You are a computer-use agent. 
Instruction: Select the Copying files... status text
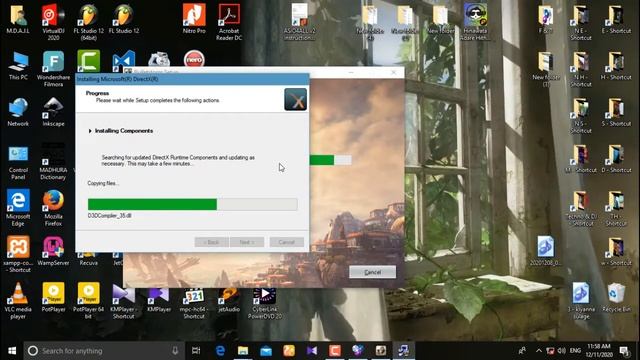pyautogui.click(x=103, y=183)
